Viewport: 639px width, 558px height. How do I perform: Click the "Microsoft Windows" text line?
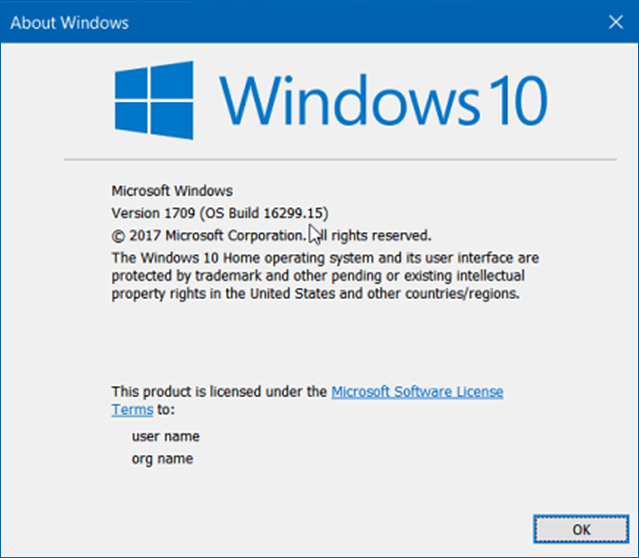coord(172,191)
